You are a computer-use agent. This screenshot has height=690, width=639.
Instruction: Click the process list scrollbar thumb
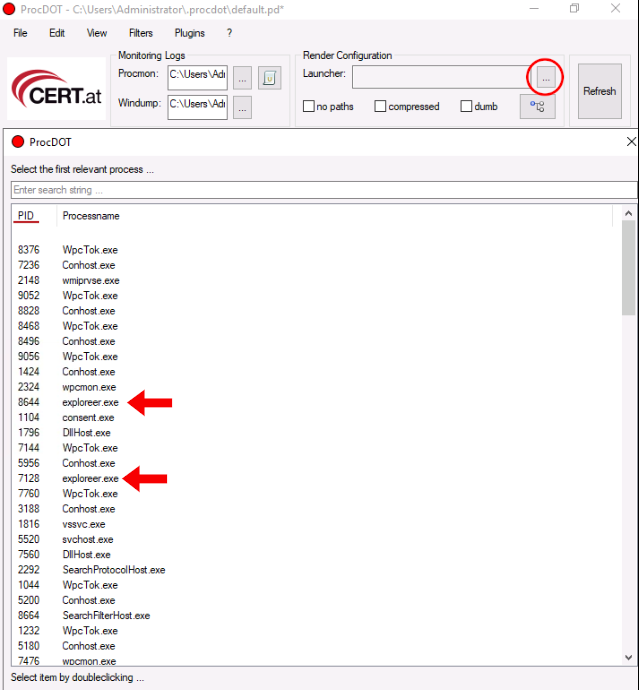click(628, 268)
